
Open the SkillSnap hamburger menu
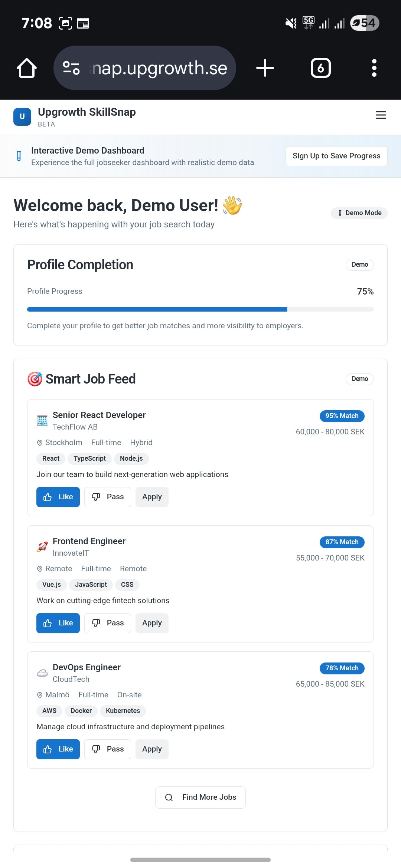tap(381, 115)
